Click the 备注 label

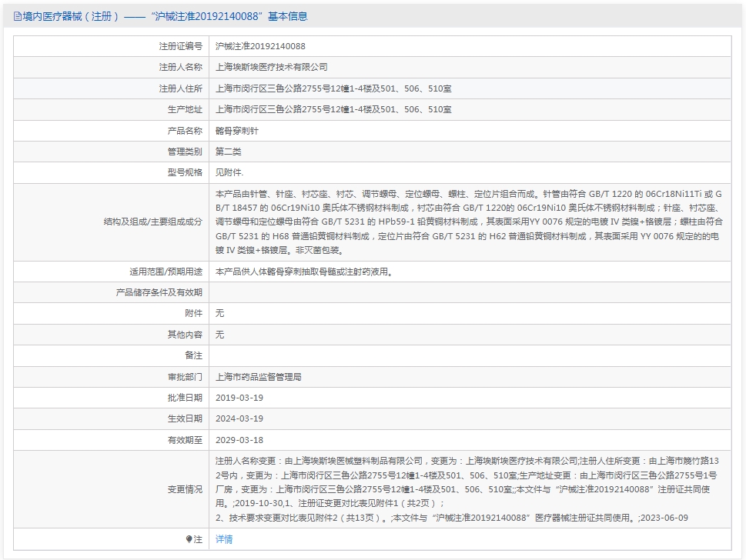194,355
